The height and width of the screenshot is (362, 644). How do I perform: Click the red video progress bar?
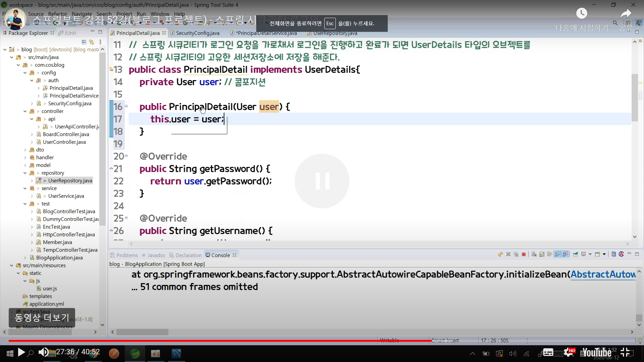pyautogui.click(x=215, y=341)
